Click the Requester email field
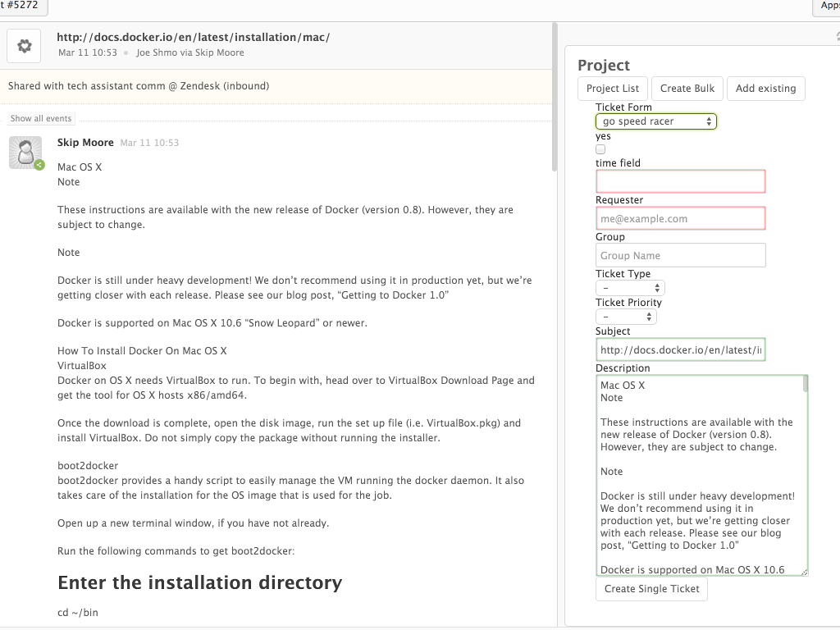The image size is (840, 630). click(x=680, y=217)
